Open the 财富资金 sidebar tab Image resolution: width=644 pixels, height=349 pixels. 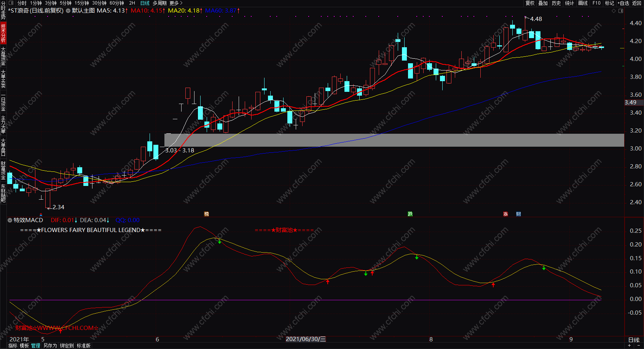coord(3,170)
